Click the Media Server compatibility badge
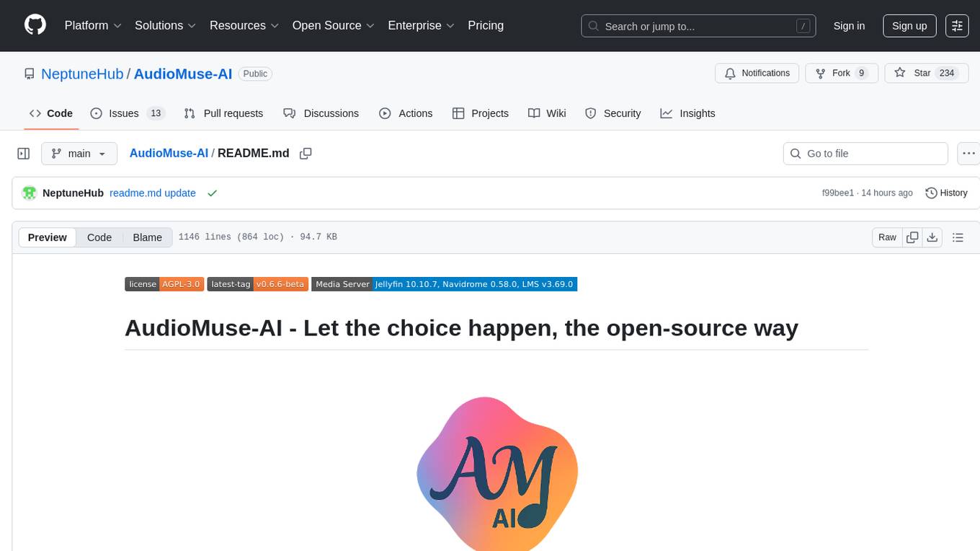The image size is (980, 551). tap(445, 284)
